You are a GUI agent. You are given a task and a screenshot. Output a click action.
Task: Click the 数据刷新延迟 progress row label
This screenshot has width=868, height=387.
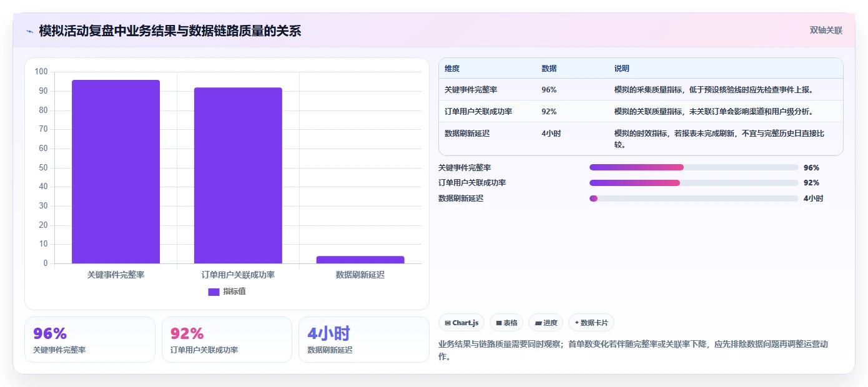[461, 198]
